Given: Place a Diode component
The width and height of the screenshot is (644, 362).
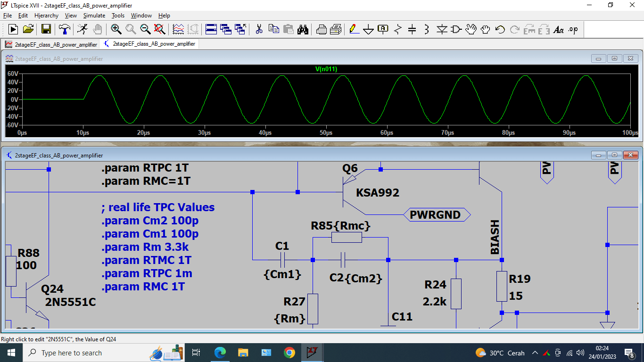Looking at the screenshot, I should click(441, 29).
